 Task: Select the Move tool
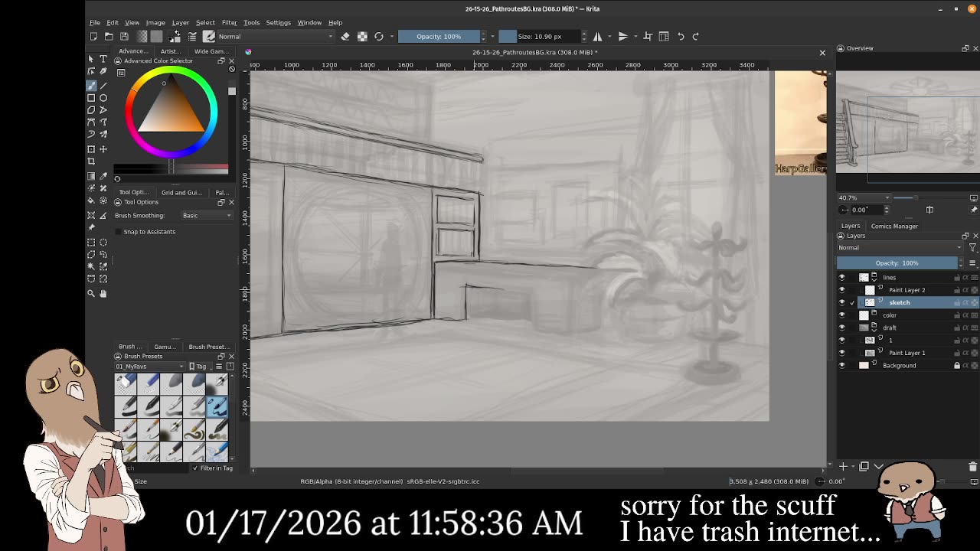coord(103,149)
